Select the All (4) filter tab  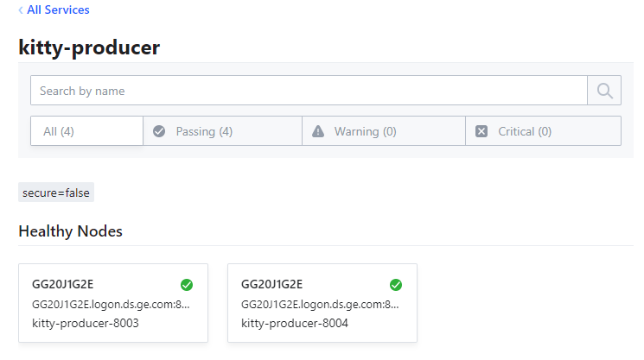[86, 131]
